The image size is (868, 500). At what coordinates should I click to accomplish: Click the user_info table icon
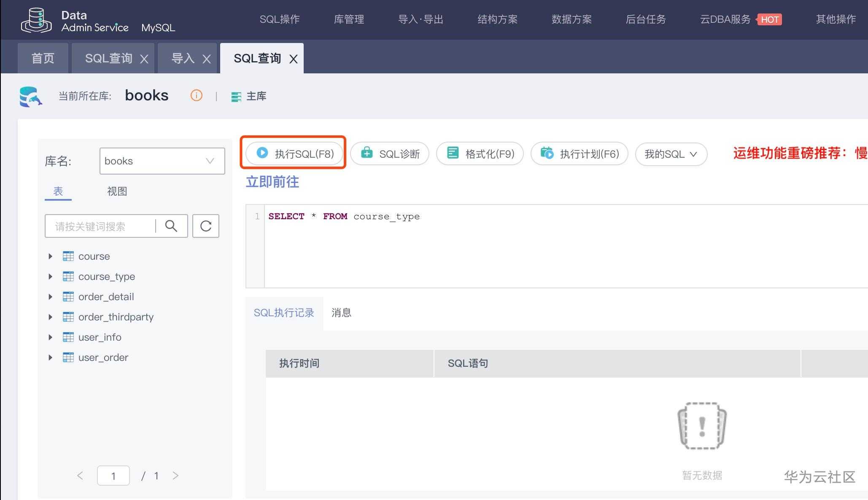coord(68,337)
